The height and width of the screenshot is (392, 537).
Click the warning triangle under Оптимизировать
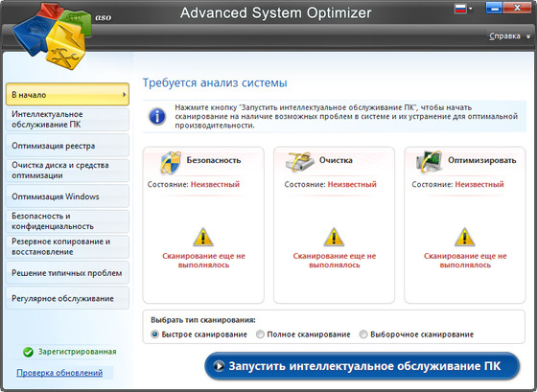[x=465, y=237]
